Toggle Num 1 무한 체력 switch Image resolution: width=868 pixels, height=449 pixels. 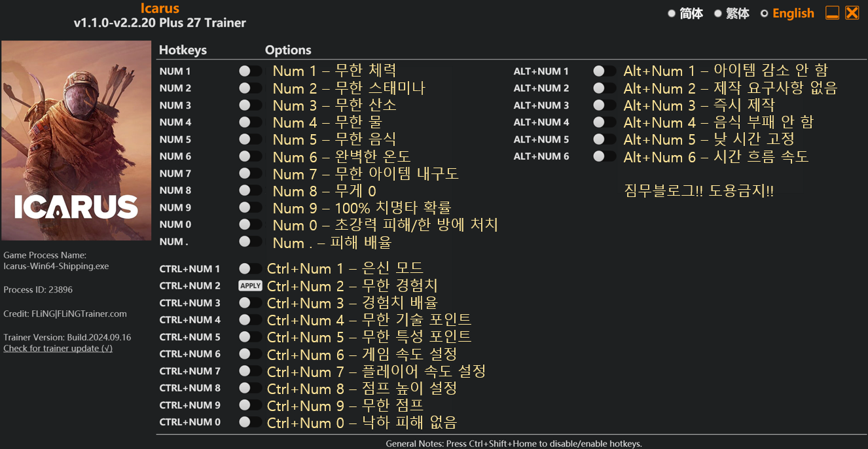point(250,71)
